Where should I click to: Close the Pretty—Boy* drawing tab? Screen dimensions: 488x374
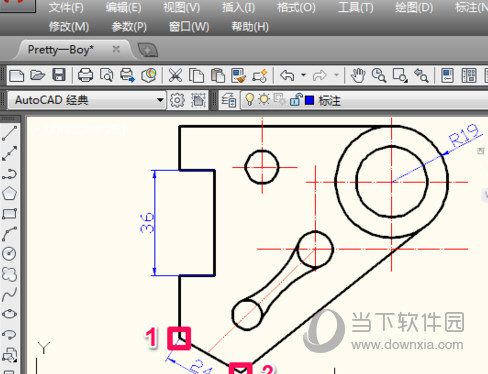(116, 49)
